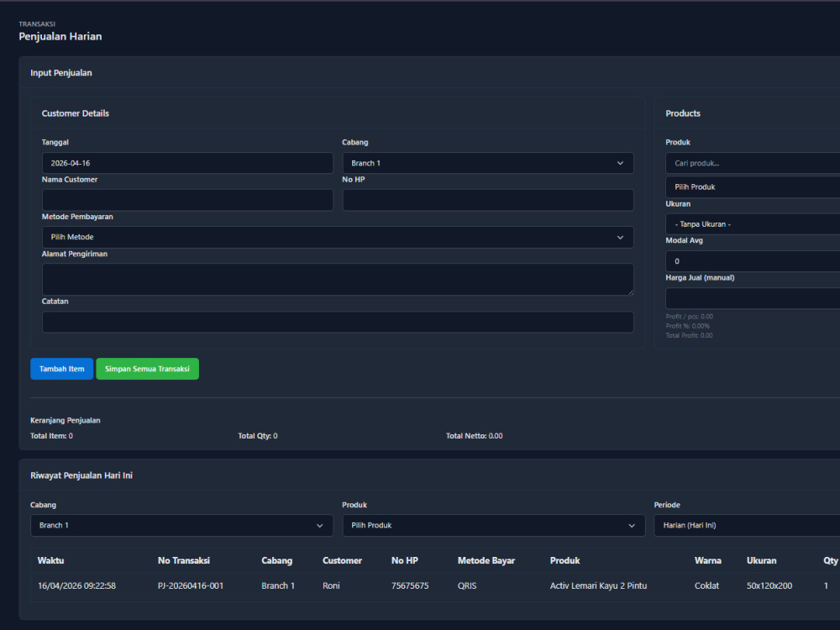Click the Warna column header
The width and height of the screenshot is (840, 630).
pos(707,560)
